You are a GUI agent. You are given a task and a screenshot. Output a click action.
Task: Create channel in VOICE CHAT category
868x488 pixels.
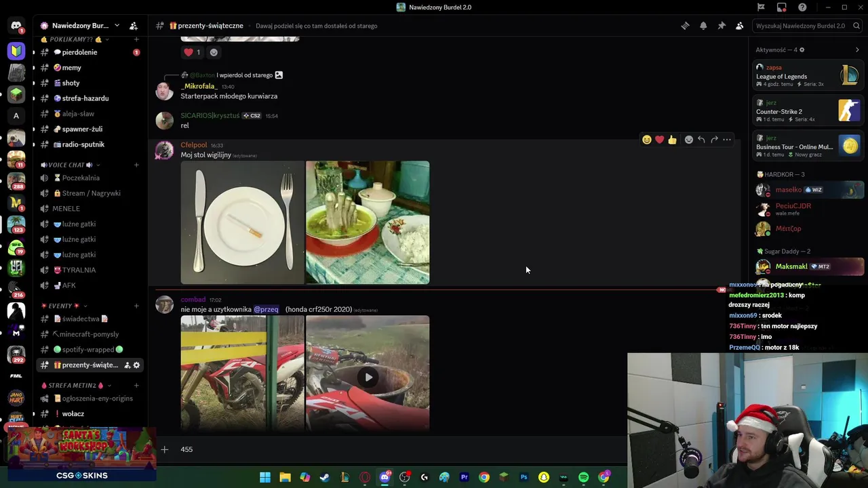click(x=136, y=165)
